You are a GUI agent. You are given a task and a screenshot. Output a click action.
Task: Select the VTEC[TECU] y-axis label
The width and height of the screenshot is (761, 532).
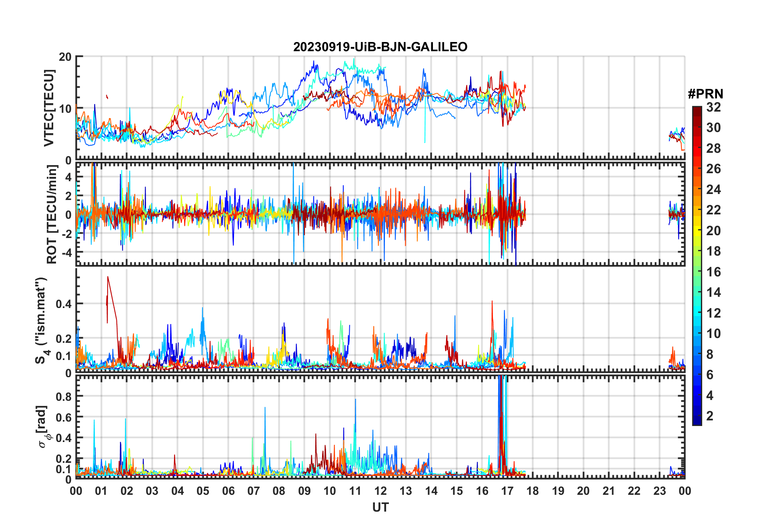pyautogui.click(x=49, y=108)
